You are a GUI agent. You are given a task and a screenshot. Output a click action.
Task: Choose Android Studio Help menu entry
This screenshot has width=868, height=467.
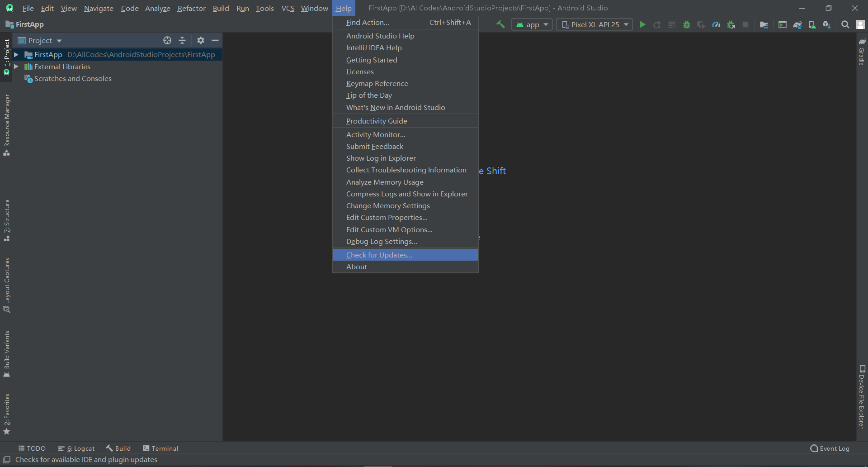405,36
